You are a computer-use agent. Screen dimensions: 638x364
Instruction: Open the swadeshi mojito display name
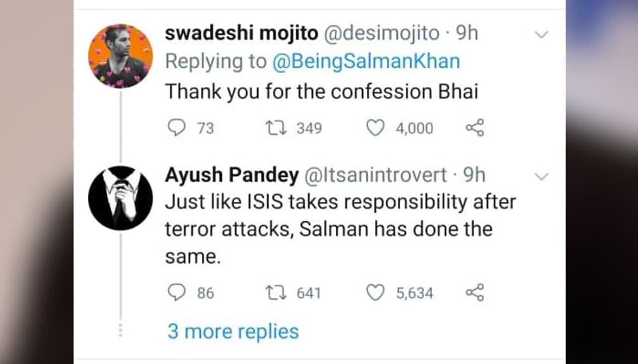(241, 33)
